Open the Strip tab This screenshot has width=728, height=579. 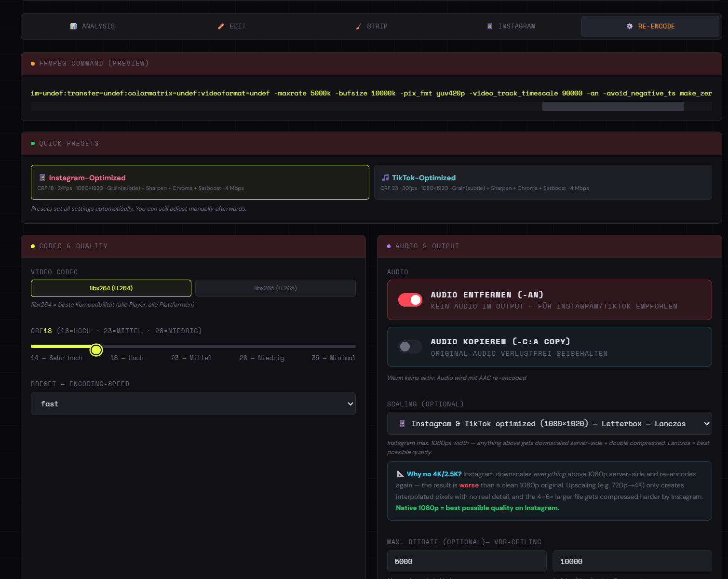pyautogui.click(x=371, y=27)
